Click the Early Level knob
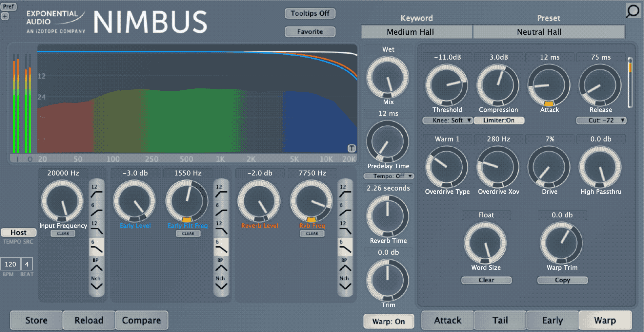This screenshot has height=332, width=644. 134,201
